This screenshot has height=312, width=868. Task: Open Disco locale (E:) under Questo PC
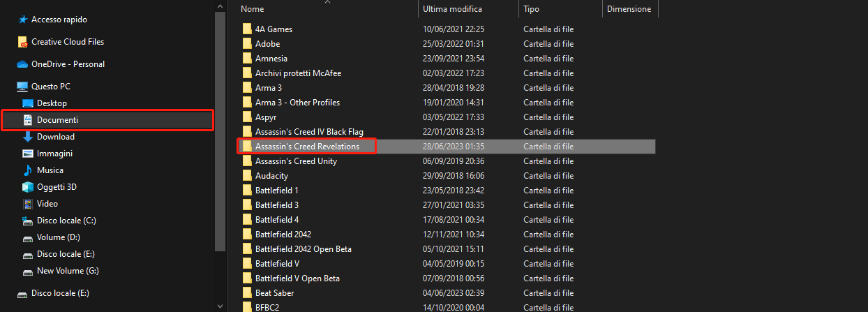point(66,254)
